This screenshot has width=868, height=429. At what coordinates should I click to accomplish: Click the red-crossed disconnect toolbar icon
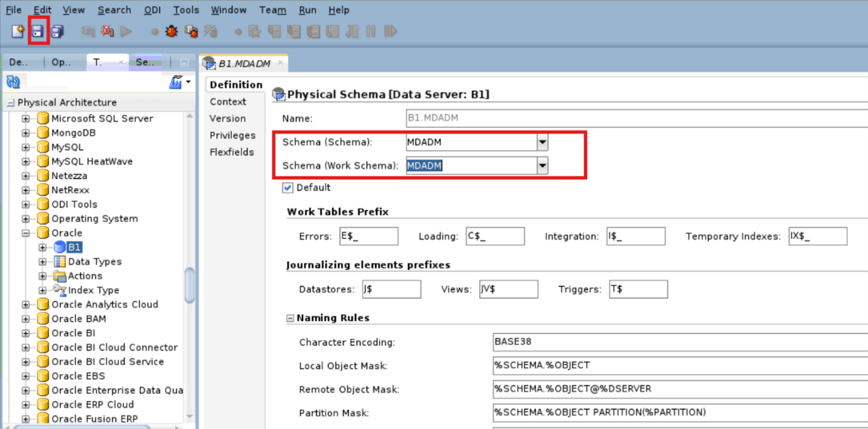[x=107, y=31]
